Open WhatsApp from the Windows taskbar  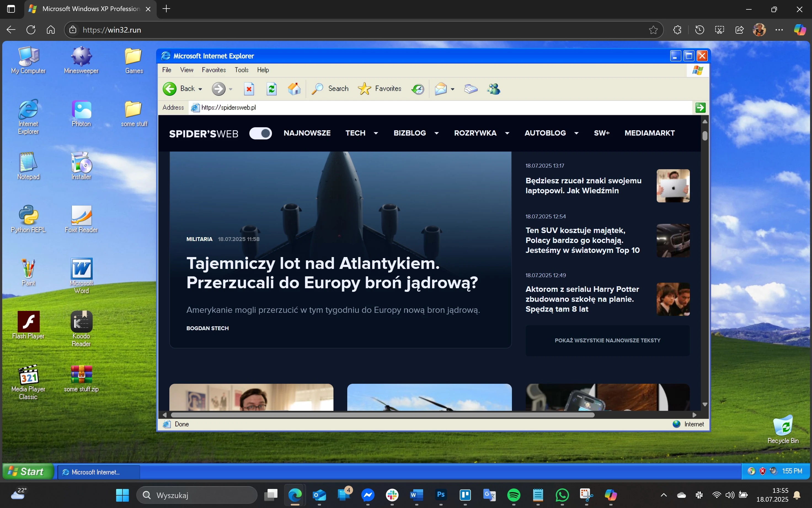[x=562, y=495]
